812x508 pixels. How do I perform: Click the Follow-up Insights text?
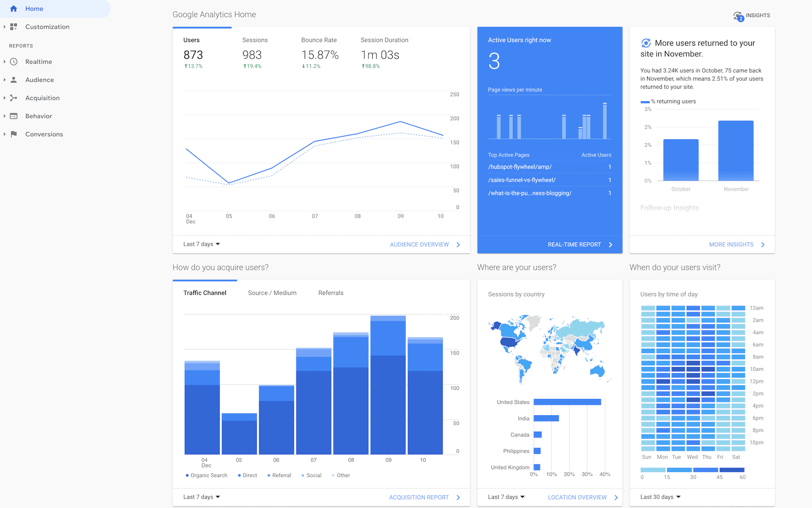(x=669, y=208)
